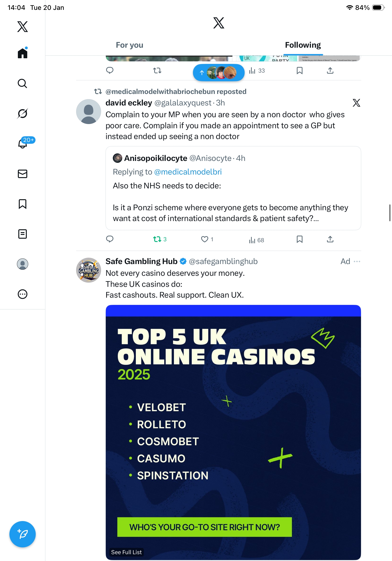This screenshot has width=392, height=561.
Task: Undo repost on david eckley's post
Action: [x=157, y=239]
